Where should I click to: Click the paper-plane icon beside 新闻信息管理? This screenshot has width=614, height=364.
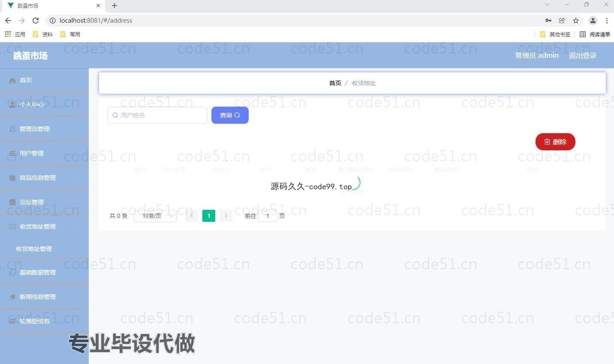[x=12, y=297]
